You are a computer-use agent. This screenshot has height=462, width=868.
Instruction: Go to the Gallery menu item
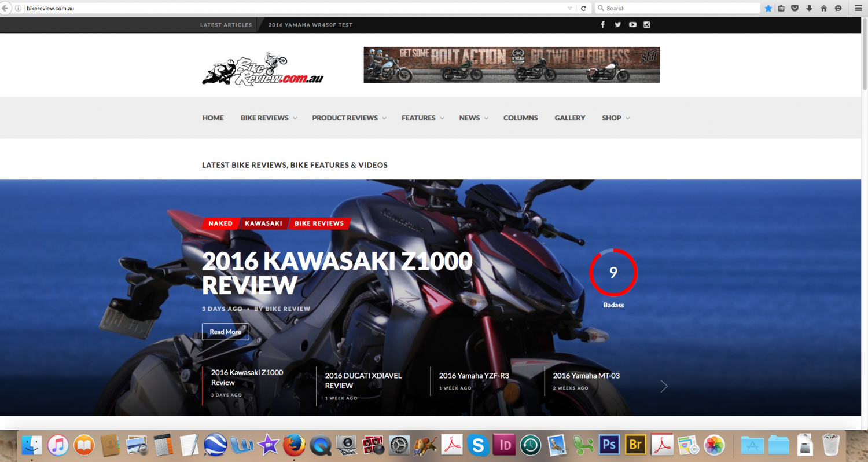point(569,118)
